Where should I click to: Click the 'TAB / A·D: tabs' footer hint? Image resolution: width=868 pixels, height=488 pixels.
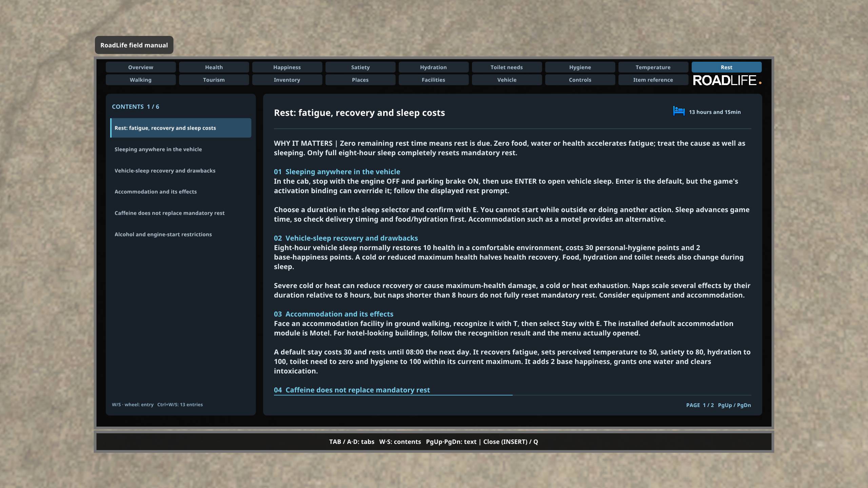pos(352,442)
